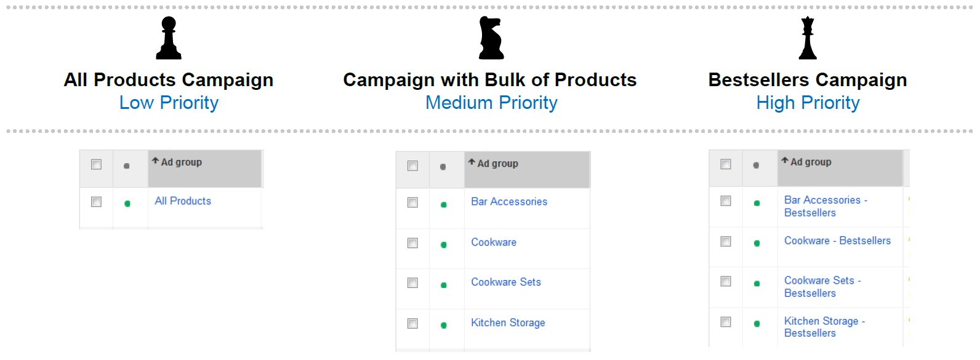The width and height of the screenshot is (980, 360).
Task: Click green status dot beside Kitchen Storage - Bestsellers
Action: tap(757, 324)
